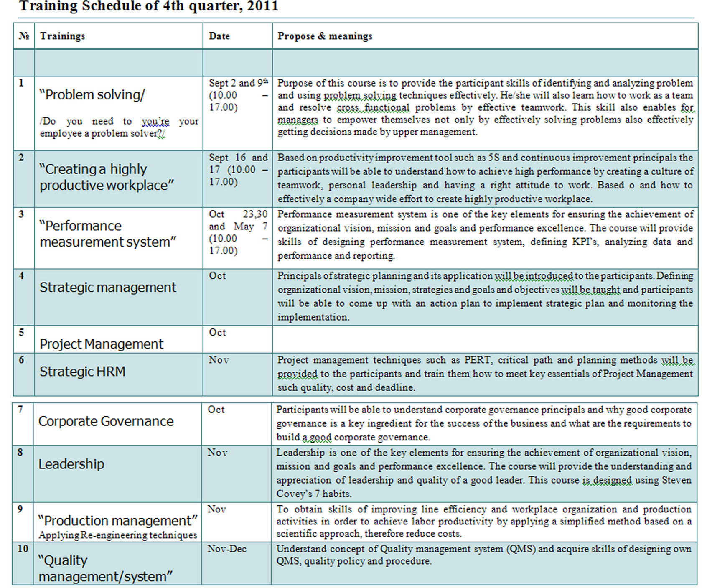The width and height of the screenshot is (707, 588).
Task: Click the "Training Schedule of 4th quarter, 2011" title
Action: (x=148, y=7)
